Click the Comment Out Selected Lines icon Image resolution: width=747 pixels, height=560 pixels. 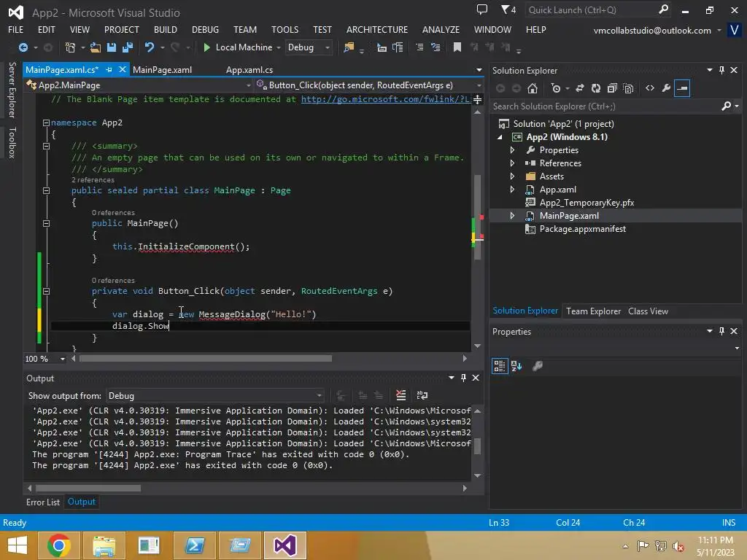(419, 47)
